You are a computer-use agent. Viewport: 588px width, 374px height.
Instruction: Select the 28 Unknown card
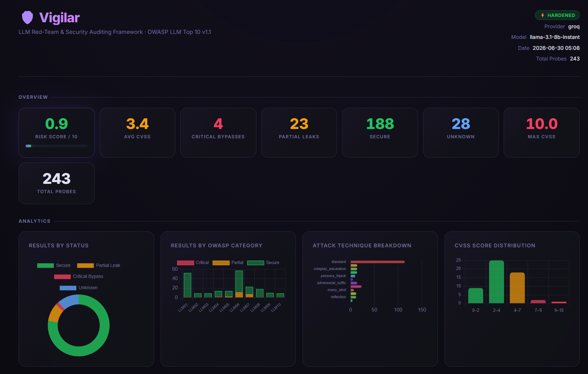click(461, 133)
